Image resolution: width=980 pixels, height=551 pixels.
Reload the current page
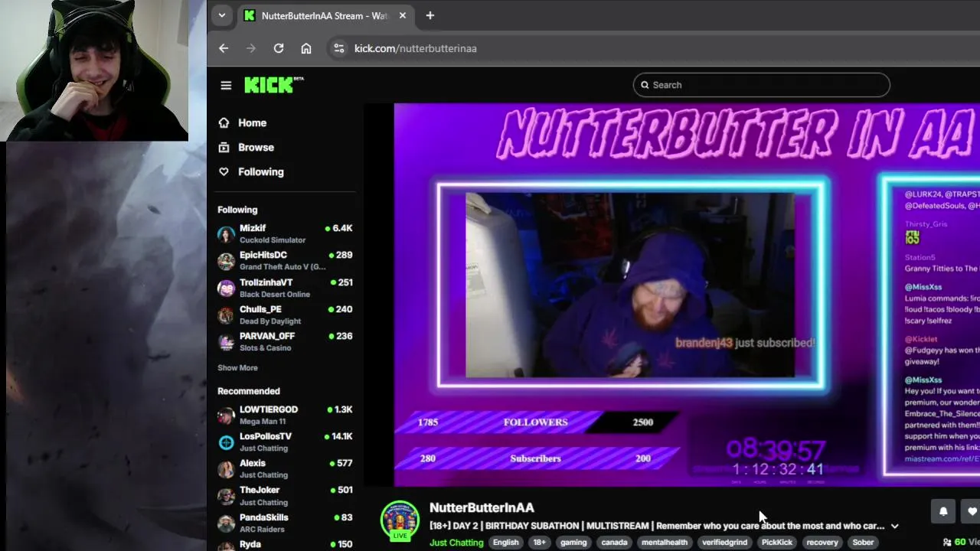279,48
